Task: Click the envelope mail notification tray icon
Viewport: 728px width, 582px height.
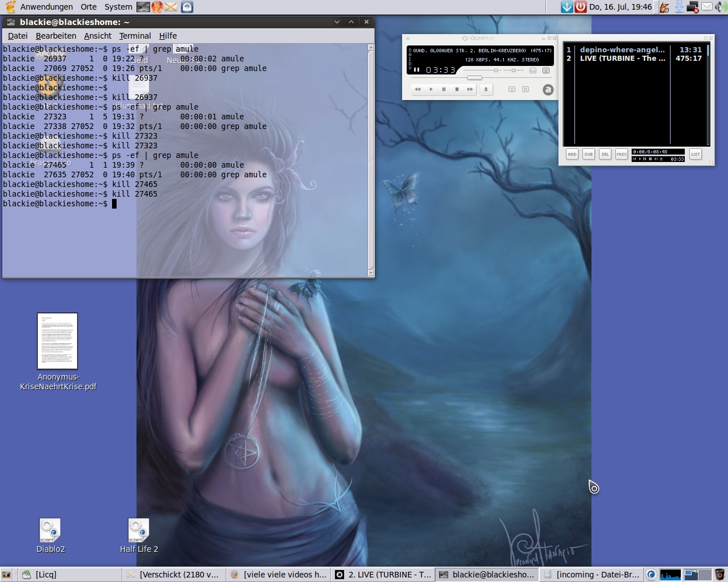Action: pos(706,7)
